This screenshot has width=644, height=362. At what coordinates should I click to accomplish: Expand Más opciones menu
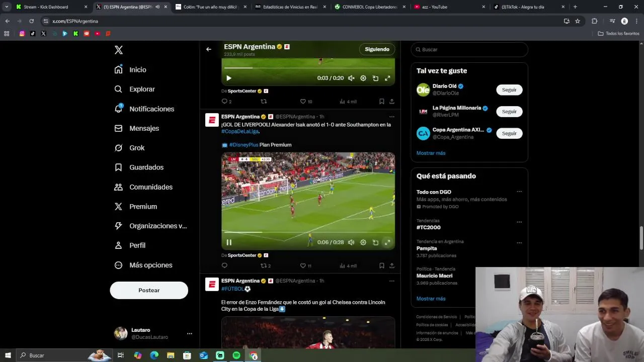(x=143, y=265)
